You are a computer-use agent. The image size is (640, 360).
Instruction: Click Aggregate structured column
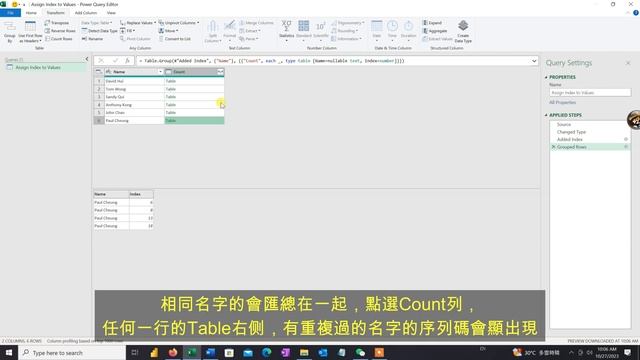435,31
